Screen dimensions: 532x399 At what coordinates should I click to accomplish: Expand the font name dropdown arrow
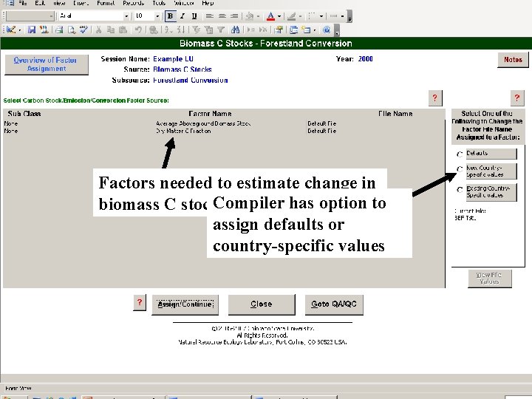126,16
